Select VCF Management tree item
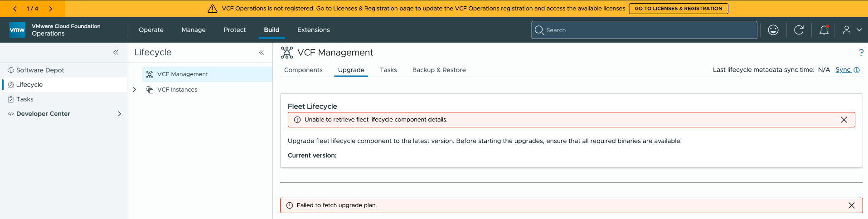 (x=207, y=74)
